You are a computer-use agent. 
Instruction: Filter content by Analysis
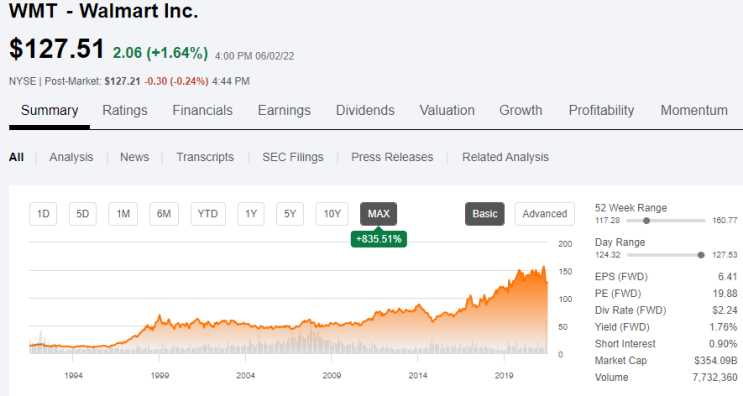click(x=71, y=157)
